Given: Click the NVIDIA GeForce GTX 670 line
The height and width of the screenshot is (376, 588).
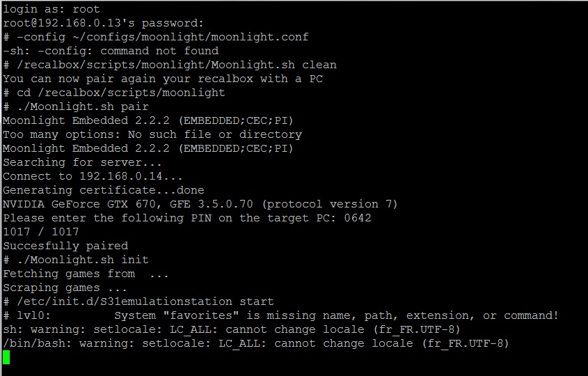Looking at the screenshot, I should pyautogui.click(x=200, y=204).
